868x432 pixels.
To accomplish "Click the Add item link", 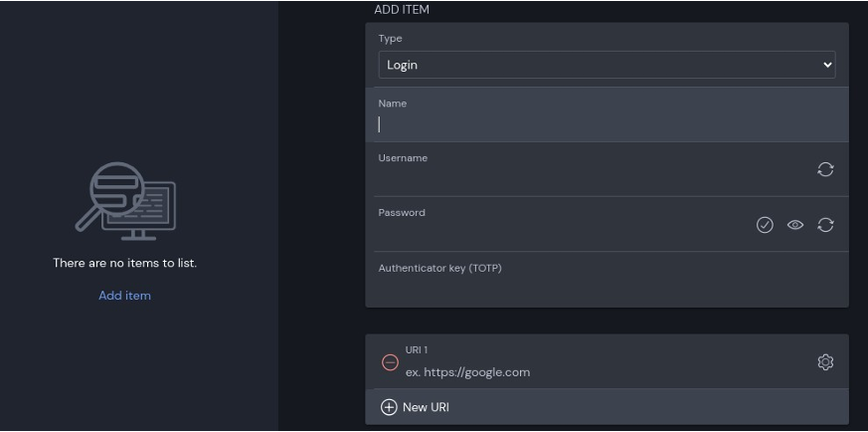I will 124,296.
